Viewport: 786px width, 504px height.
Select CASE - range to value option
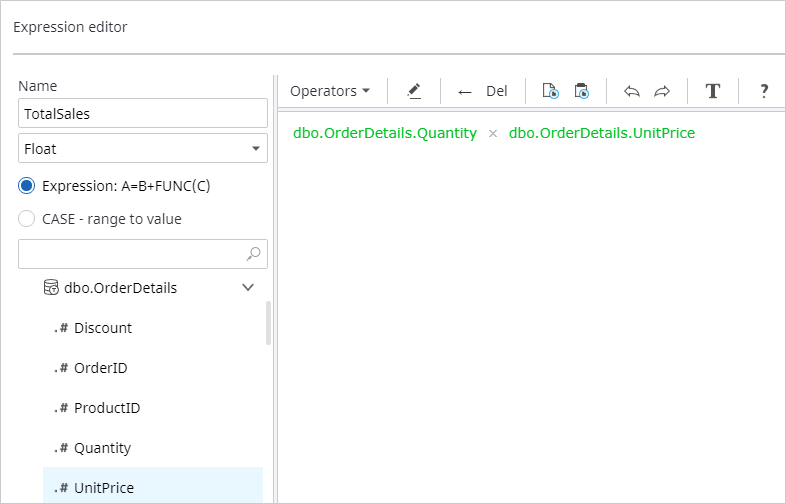point(27,219)
